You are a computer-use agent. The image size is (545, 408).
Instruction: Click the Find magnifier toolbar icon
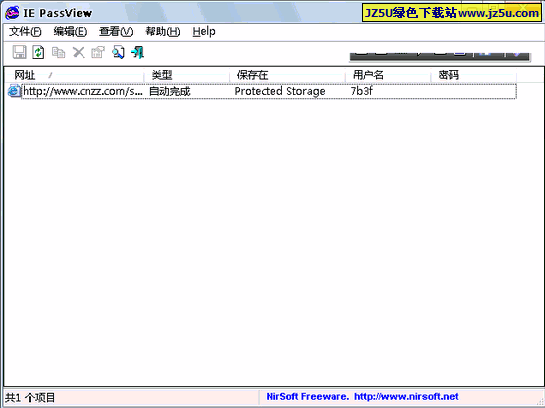point(118,52)
